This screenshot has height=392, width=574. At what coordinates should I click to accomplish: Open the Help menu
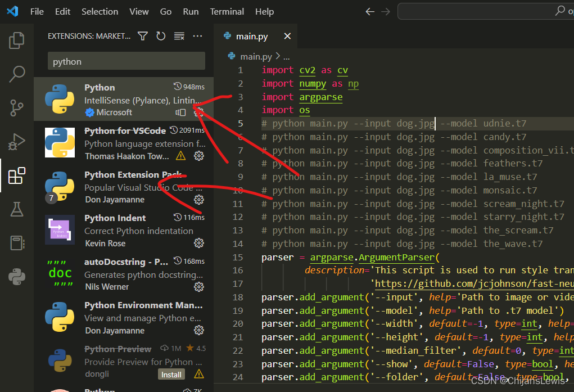coord(265,12)
